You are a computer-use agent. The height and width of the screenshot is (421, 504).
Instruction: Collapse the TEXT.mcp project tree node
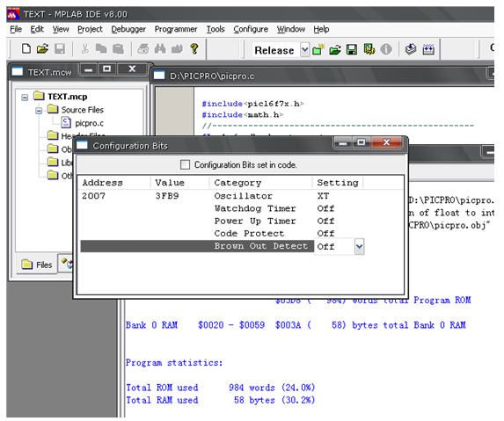tap(25, 97)
